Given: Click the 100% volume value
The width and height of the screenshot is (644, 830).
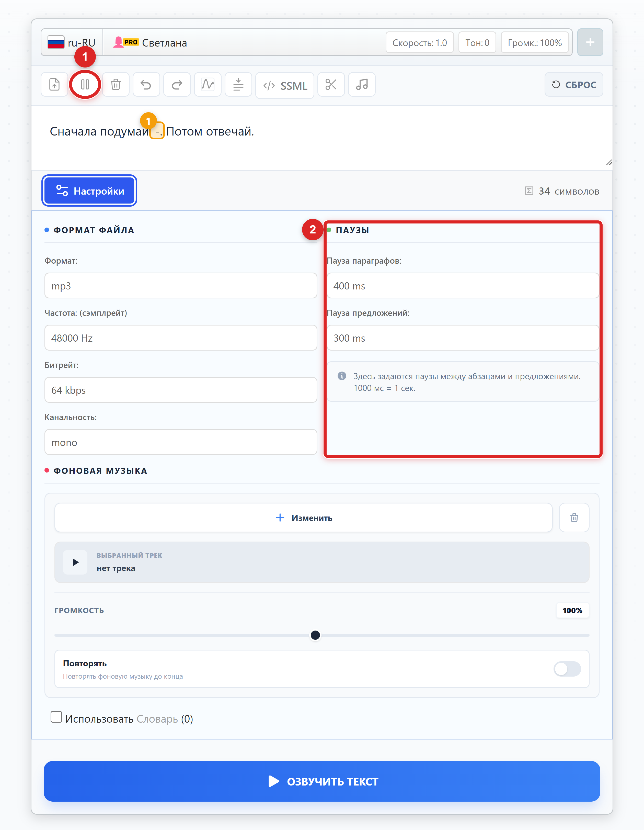Looking at the screenshot, I should point(572,610).
